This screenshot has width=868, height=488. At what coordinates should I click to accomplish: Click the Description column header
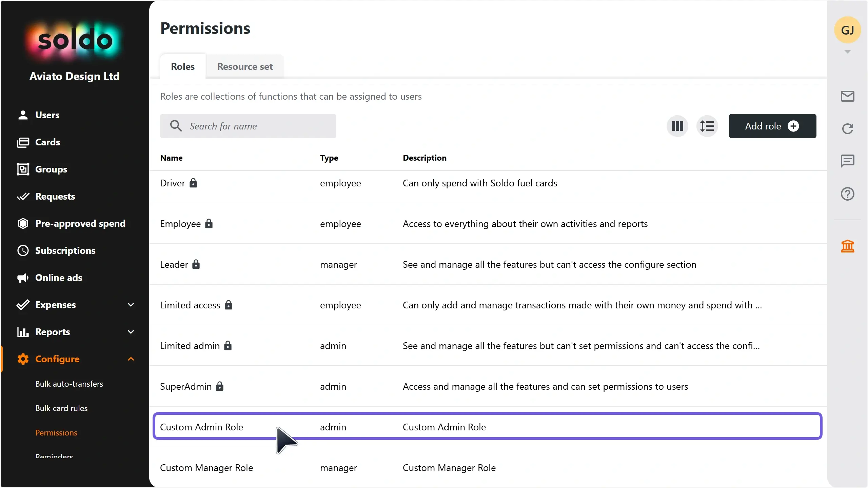(425, 158)
